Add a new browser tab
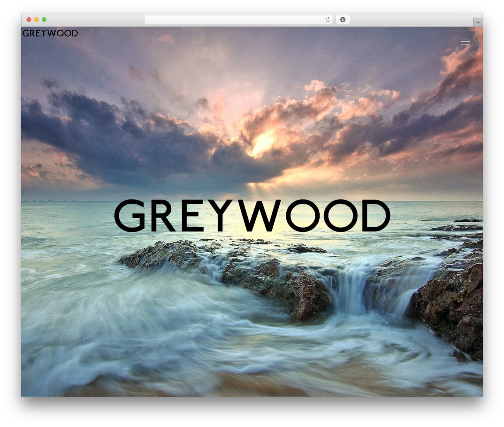This screenshot has height=427, width=504. coord(478,22)
